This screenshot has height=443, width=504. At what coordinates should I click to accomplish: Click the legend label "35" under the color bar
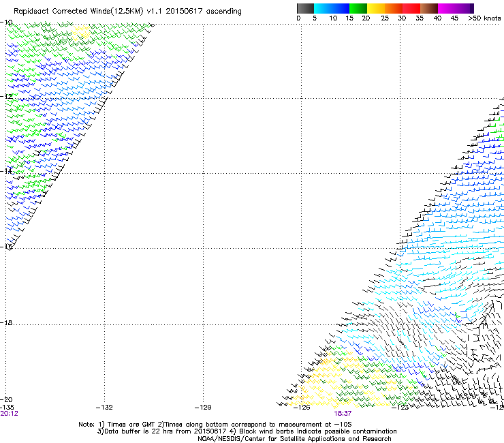point(420,18)
